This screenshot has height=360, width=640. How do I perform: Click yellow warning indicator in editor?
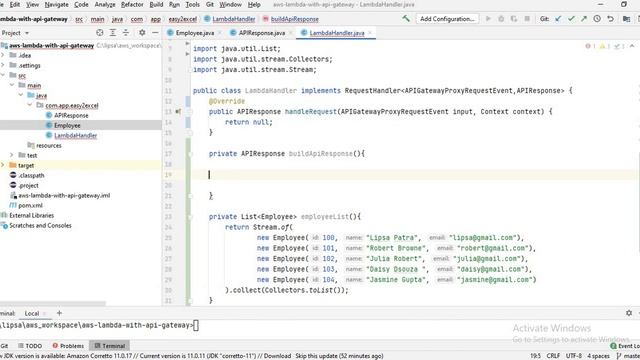[604, 47]
